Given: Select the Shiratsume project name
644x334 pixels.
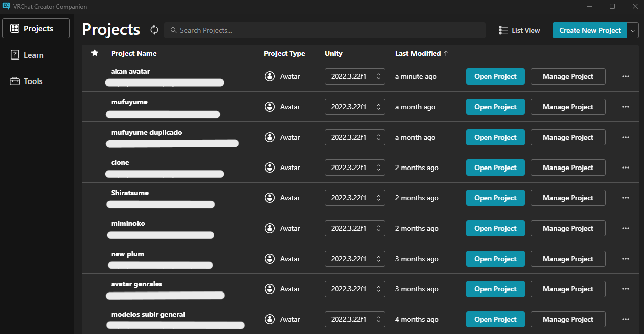Looking at the screenshot, I should pyautogui.click(x=130, y=193).
